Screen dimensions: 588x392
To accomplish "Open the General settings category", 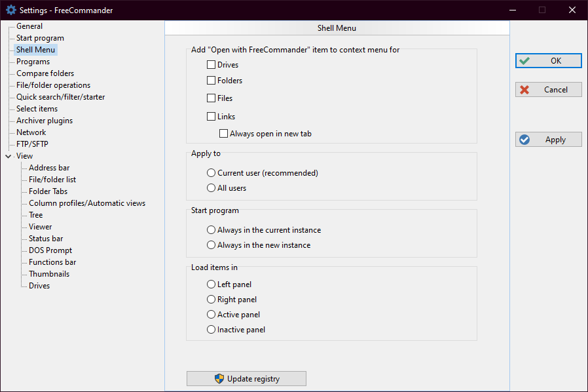I will 29,26.
